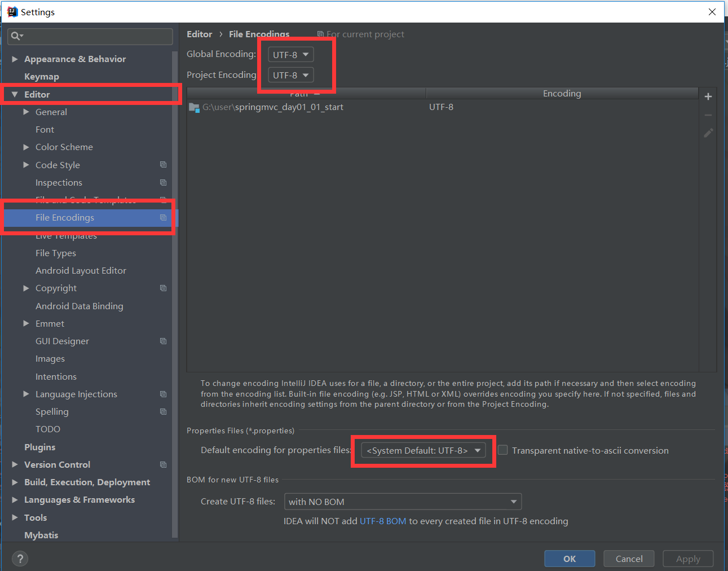This screenshot has height=571, width=728.
Task: Select Keymap settings page
Action: click(x=42, y=77)
